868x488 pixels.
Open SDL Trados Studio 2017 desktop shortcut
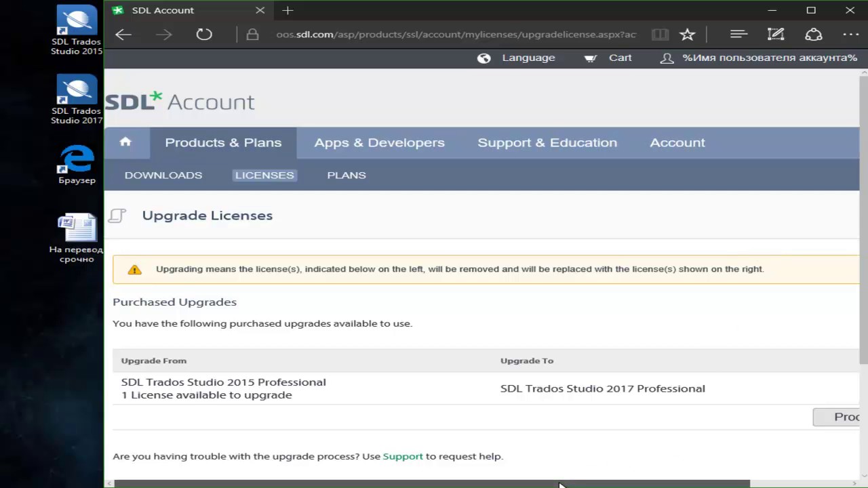pos(77,100)
